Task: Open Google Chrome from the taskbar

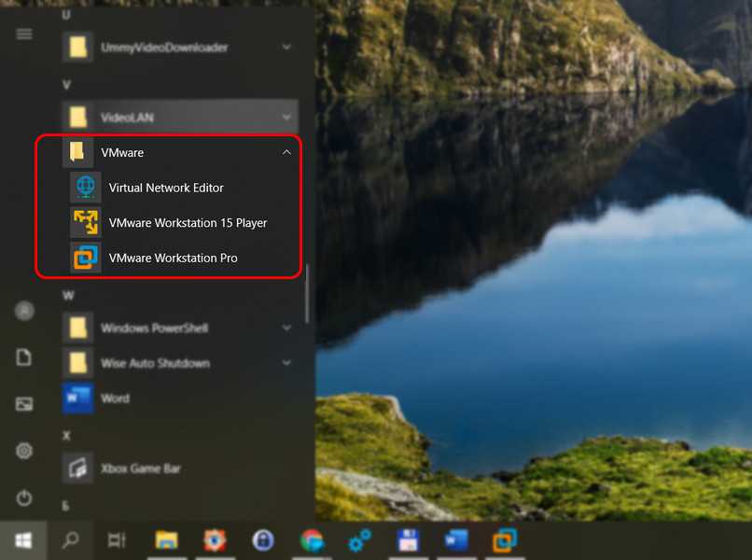Action: pos(312,539)
